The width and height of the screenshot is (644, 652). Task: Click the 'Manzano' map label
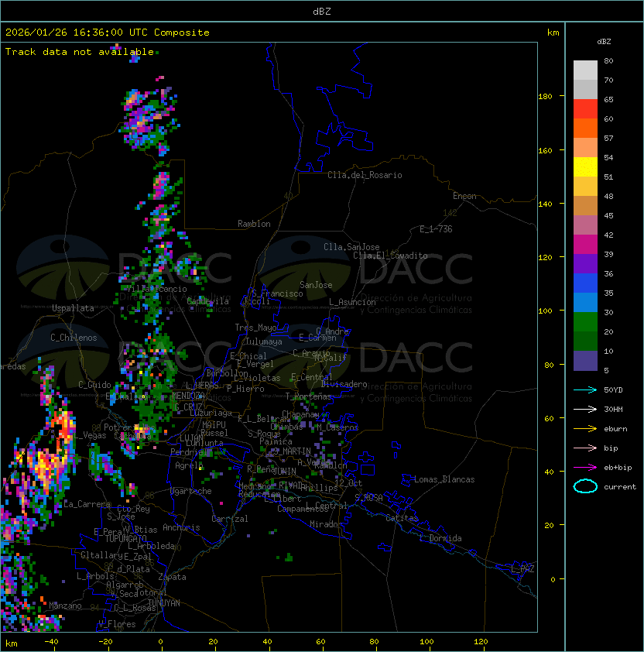(65, 606)
